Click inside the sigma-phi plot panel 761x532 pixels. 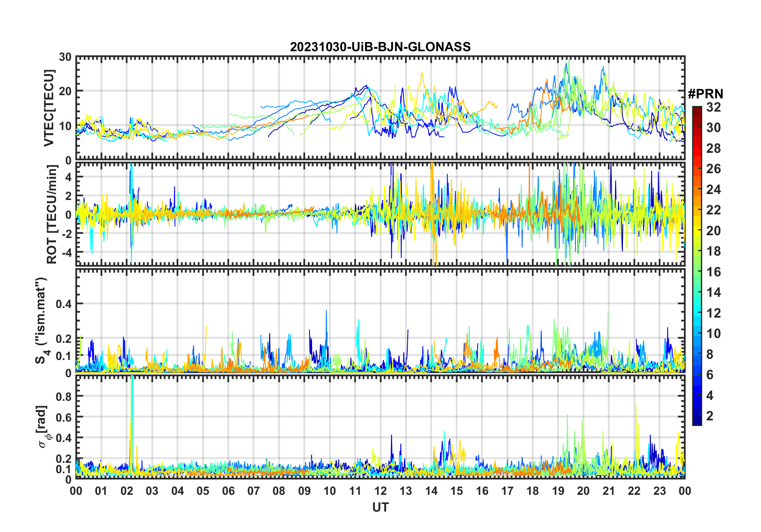[380, 426]
